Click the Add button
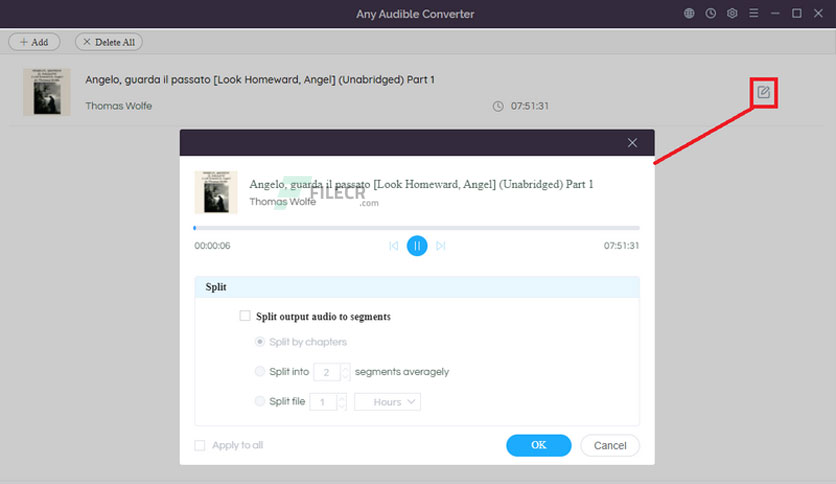Viewport: 836px width, 484px height. (x=34, y=42)
